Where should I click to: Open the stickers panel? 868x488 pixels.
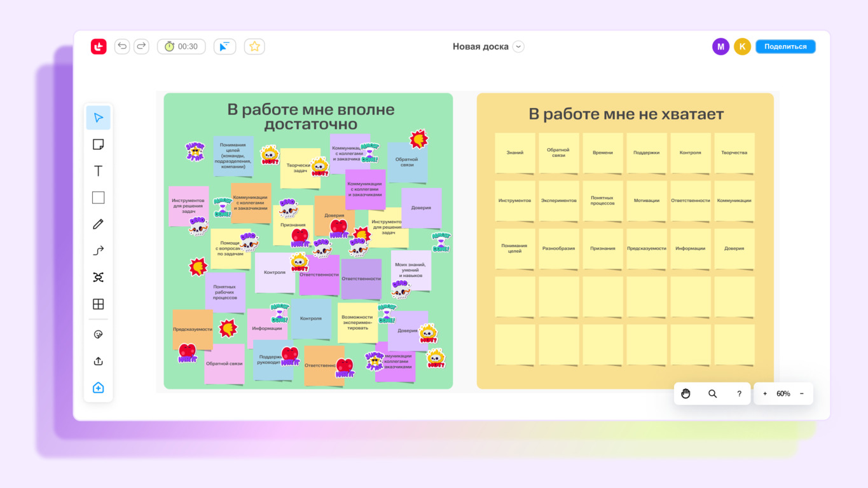pyautogui.click(x=98, y=335)
